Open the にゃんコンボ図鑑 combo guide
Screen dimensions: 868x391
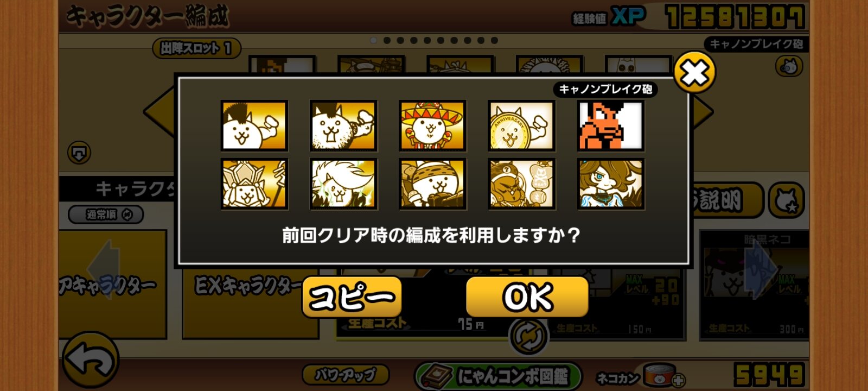point(497,376)
